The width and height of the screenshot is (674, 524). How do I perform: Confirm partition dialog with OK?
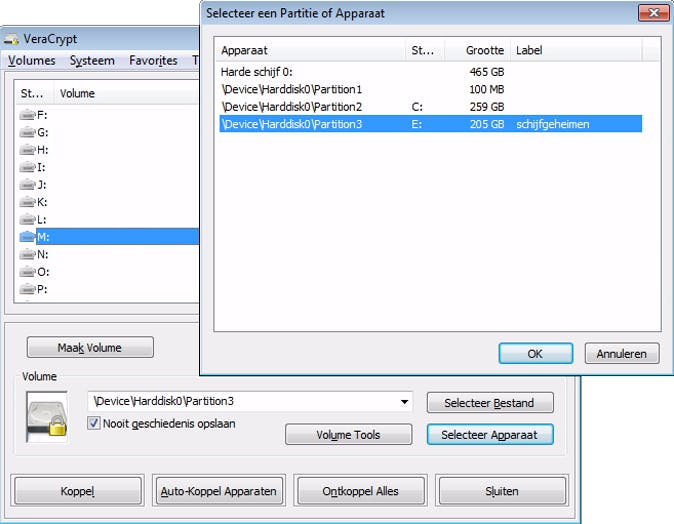536,353
